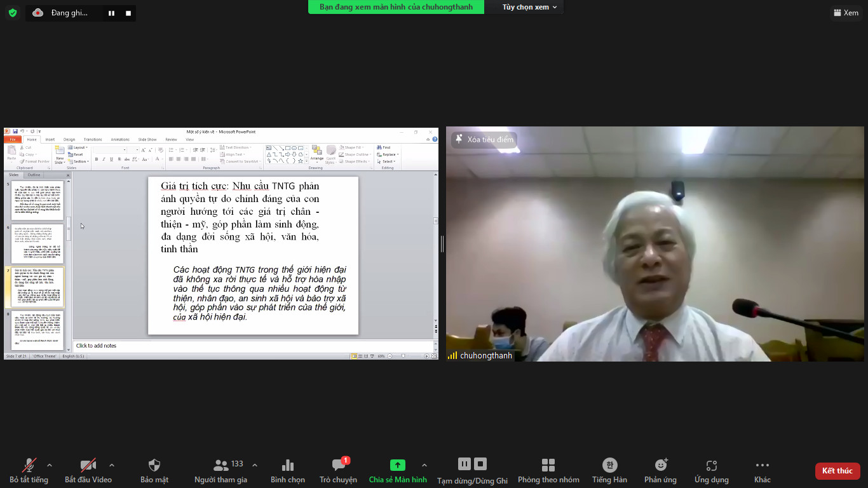Viewport: 868px width, 488px height.
Task: Open the Bảo mật security icon
Action: pos(154,465)
